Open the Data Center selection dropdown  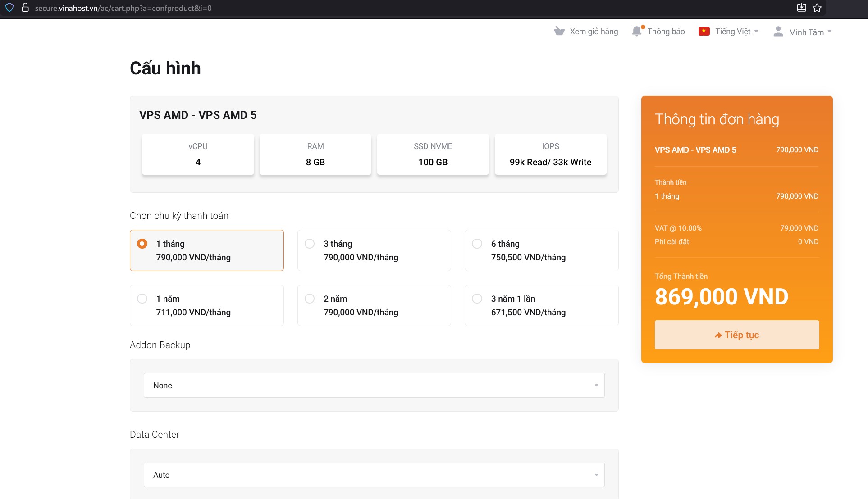coord(373,475)
